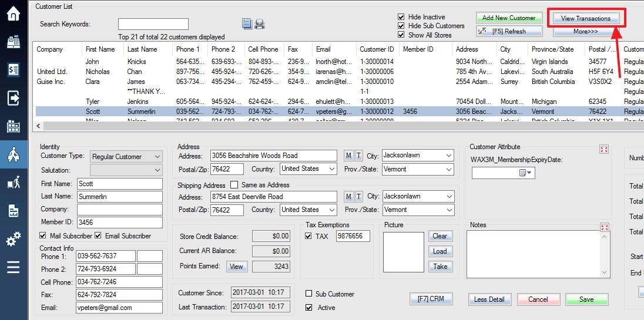Open the Home icon in sidebar
Screen dimensions: 644x320
[x=13, y=14]
